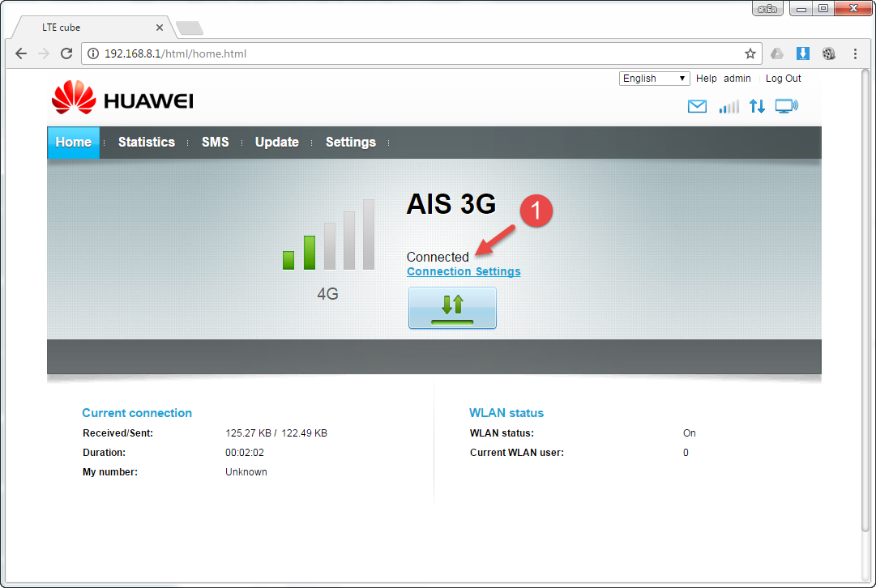This screenshot has width=876, height=588.
Task: Click the site information icon in address bar
Action: (93, 53)
